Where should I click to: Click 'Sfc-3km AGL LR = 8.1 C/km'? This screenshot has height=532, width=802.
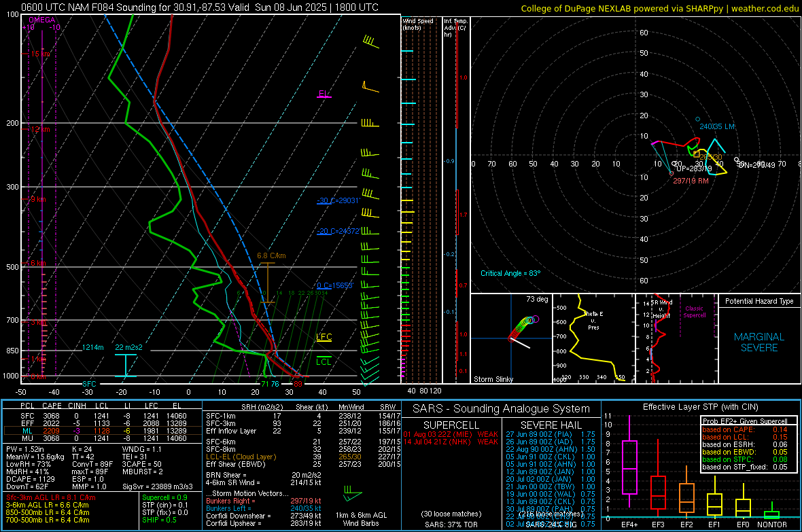point(51,497)
